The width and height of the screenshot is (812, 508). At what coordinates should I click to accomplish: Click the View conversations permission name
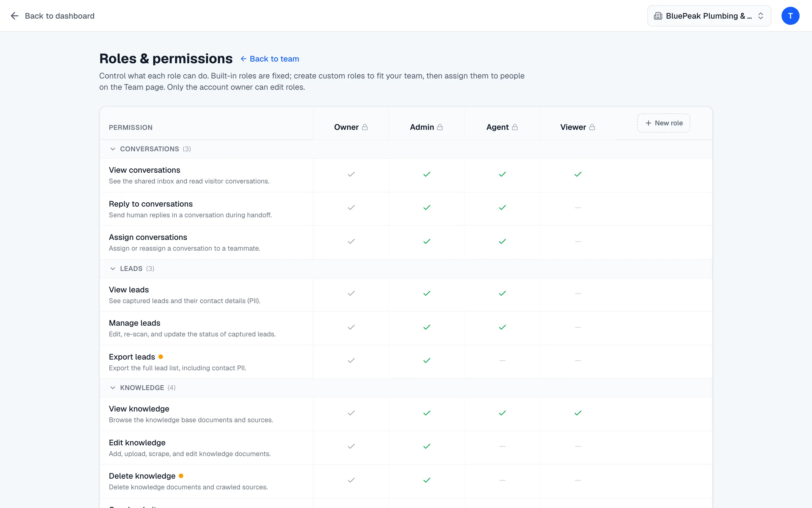pyautogui.click(x=144, y=170)
